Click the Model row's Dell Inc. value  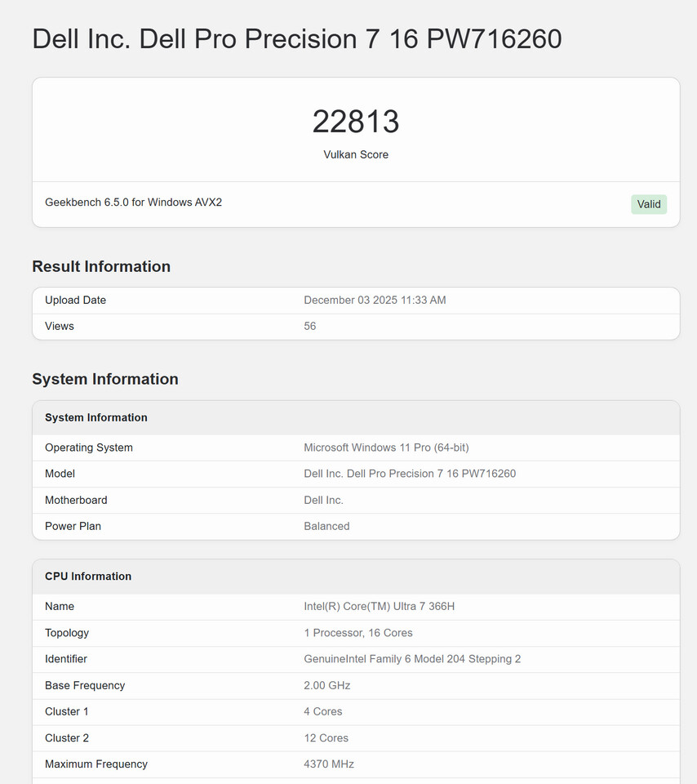[410, 474]
